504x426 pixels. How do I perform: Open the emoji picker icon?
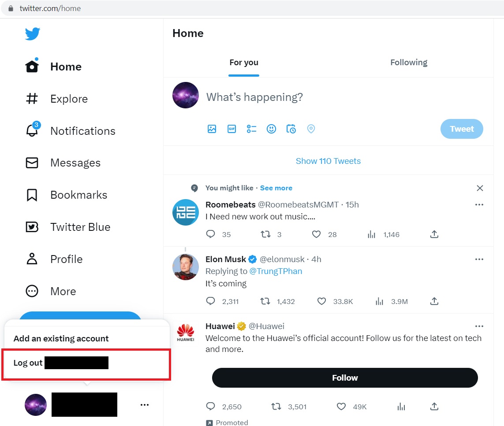pos(271,129)
